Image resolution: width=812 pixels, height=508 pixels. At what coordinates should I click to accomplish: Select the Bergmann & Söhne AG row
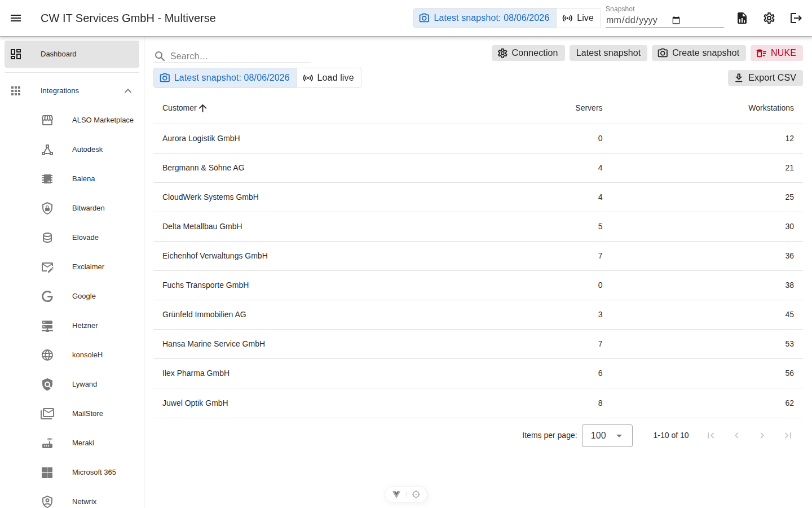click(478, 168)
